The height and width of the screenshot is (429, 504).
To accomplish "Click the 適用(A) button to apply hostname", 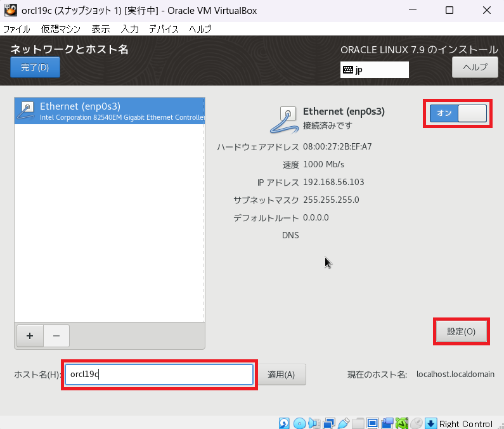I will (281, 375).
